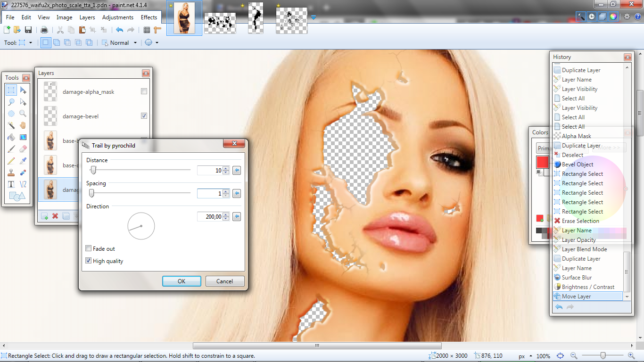Cancel the Trail by pyrochild dialog
The image size is (644, 362).
[225, 281]
